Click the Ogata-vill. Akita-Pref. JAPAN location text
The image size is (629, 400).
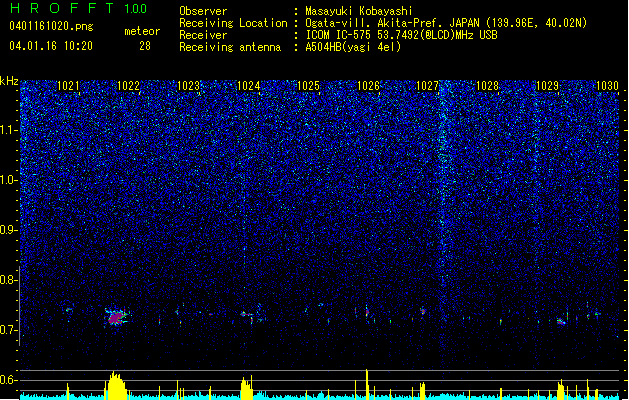pos(446,23)
